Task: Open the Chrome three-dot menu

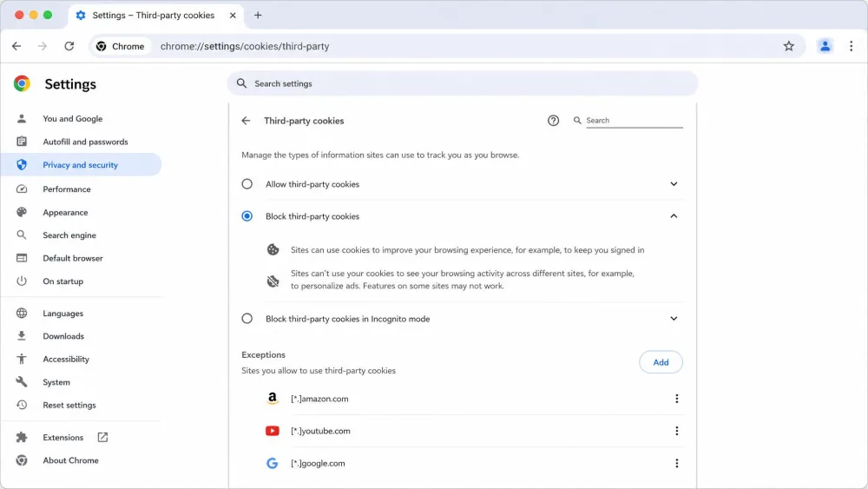Action: click(x=851, y=46)
